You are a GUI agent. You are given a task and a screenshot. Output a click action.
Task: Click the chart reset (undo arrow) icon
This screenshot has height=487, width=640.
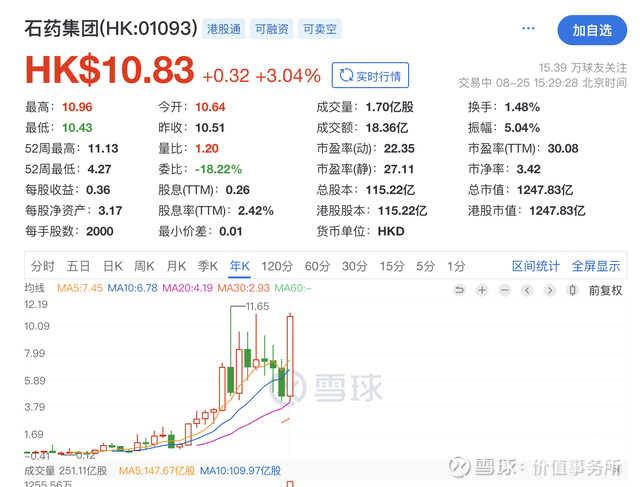pos(460,290)
